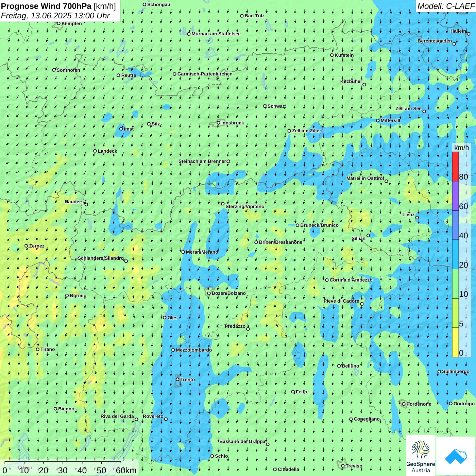Click the Pordenone label
Screen dimensions: 476x476
pyautogui.click(x=419, y=404)
